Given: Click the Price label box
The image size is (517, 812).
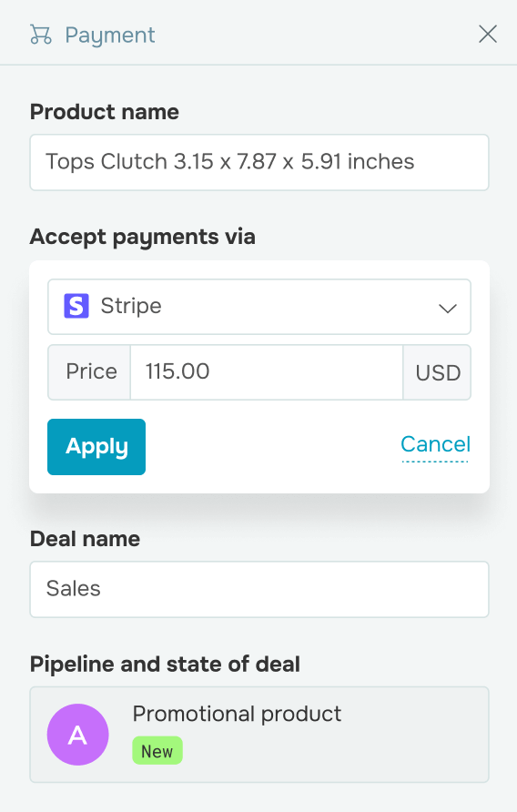Looking at the screenshot, I should pos(89,372).
